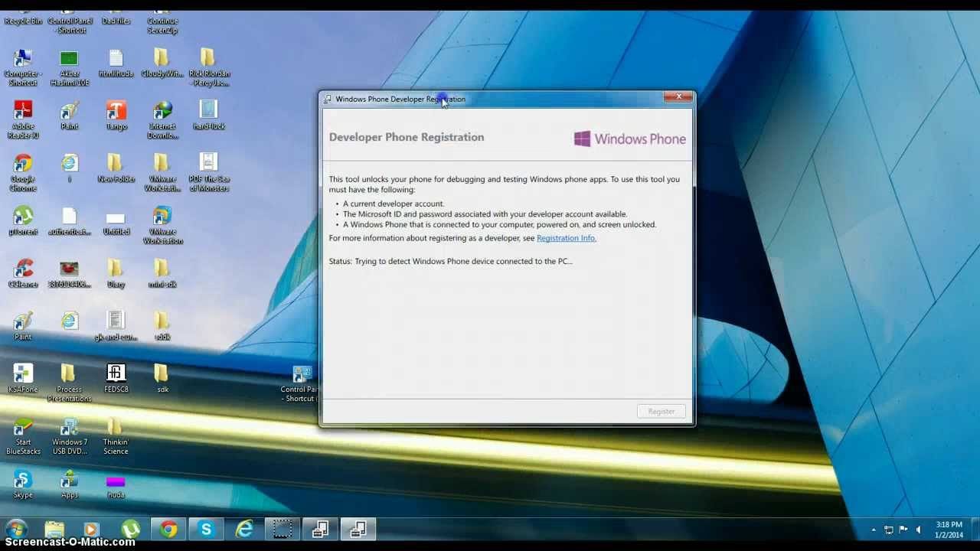Click the volume speaker tray icon

point(918,530)
